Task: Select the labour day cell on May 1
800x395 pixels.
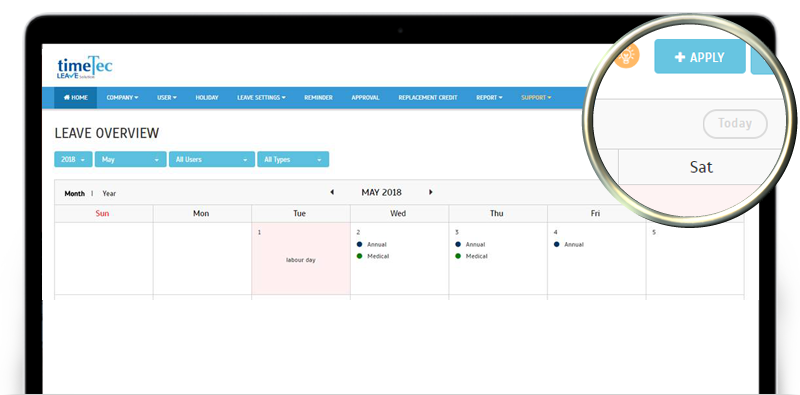Action: click(x=301, y=259)
